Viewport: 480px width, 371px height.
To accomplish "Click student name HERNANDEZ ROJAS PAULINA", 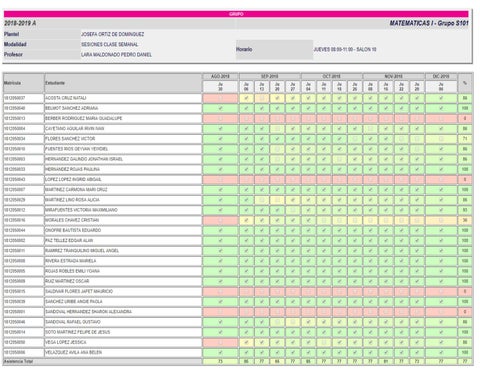I will [72, 169].
